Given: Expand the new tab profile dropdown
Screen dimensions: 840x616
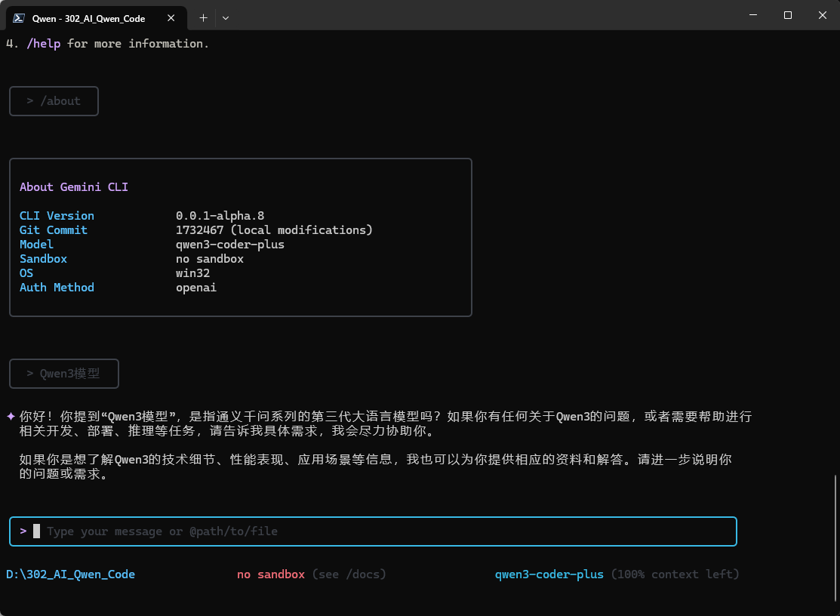Looking at the screenshot, I should click(x=226, y=18).
